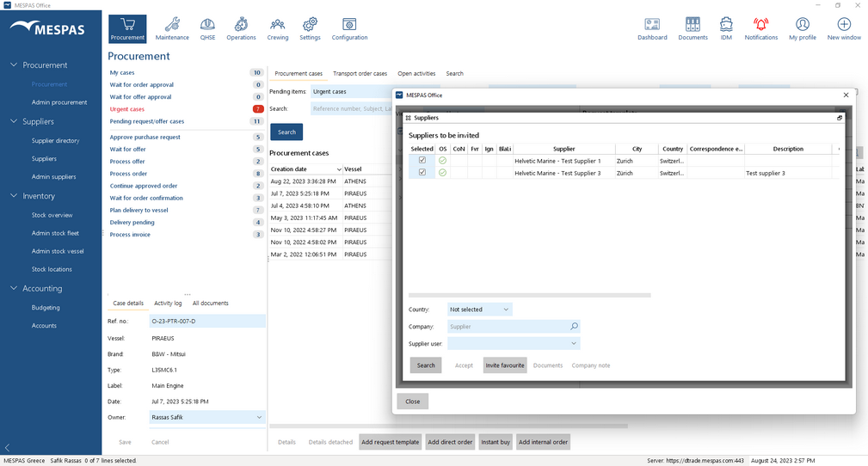Open the Maintenance module
The height and width of the screenshot is (466, 868).
pyautogui.click(x=172, y=28)
